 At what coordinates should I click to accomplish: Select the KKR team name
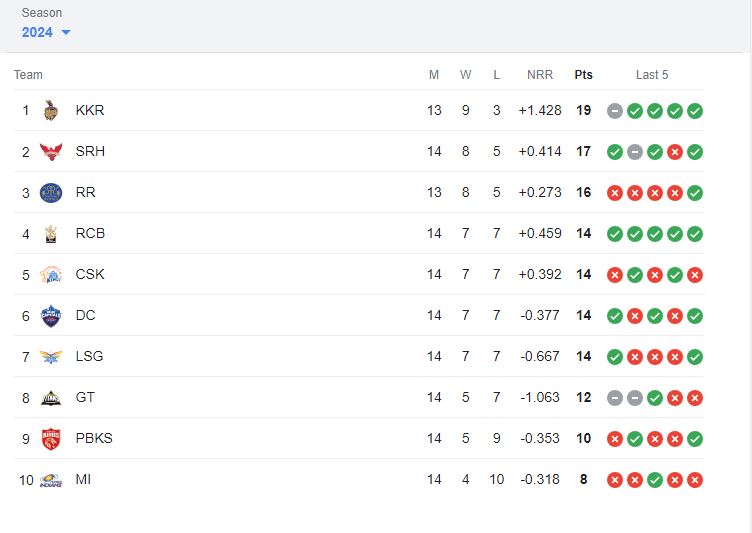coord(90,110)
